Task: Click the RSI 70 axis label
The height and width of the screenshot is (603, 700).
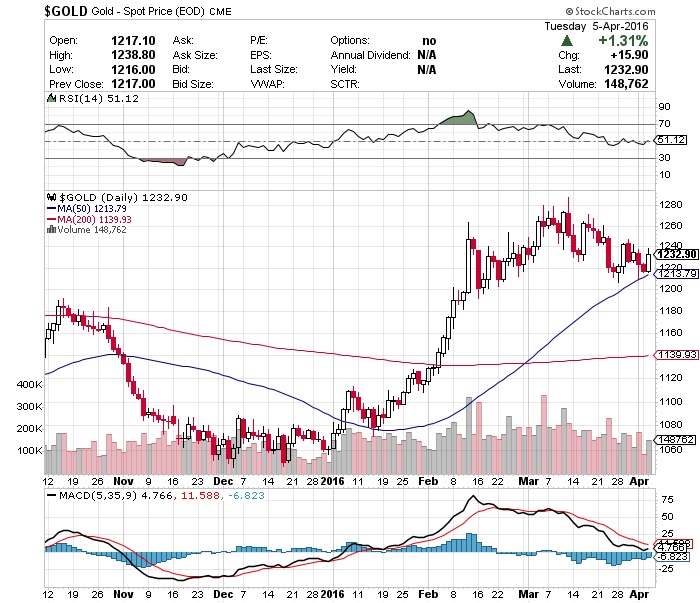Action: (664, 124)
